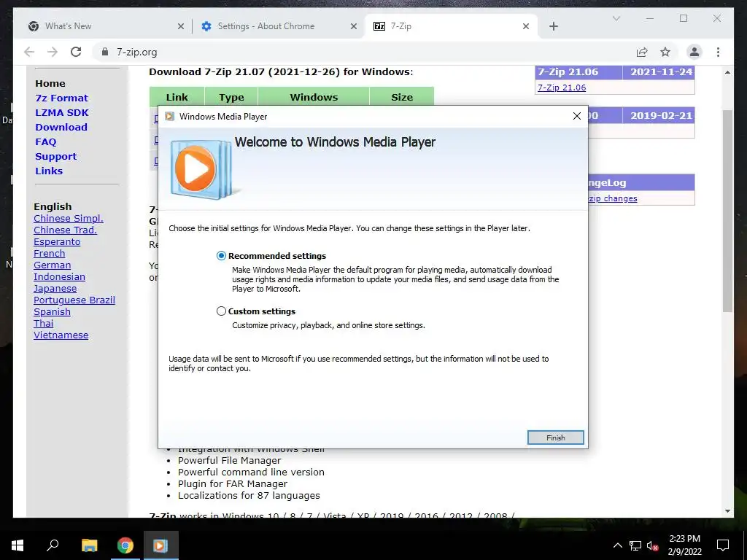Click the muted volume tray icon
The width and height of the screenshot is (747, 560).
click(653, 545)
